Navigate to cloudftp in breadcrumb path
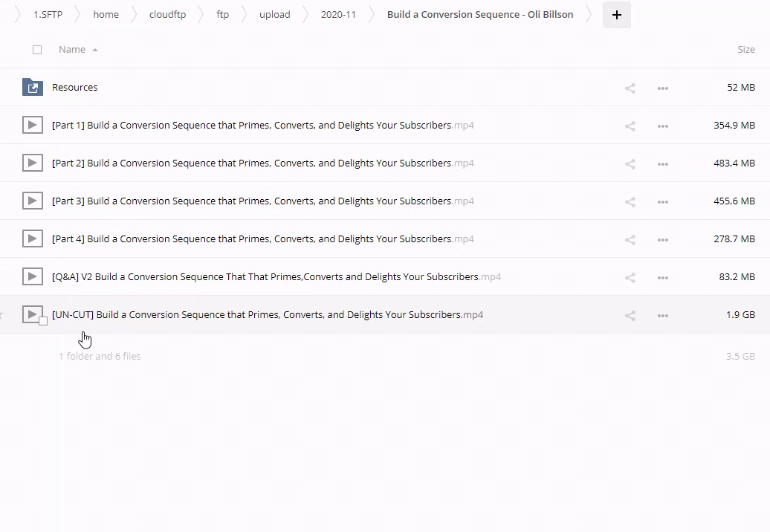 tap(167, 15)
